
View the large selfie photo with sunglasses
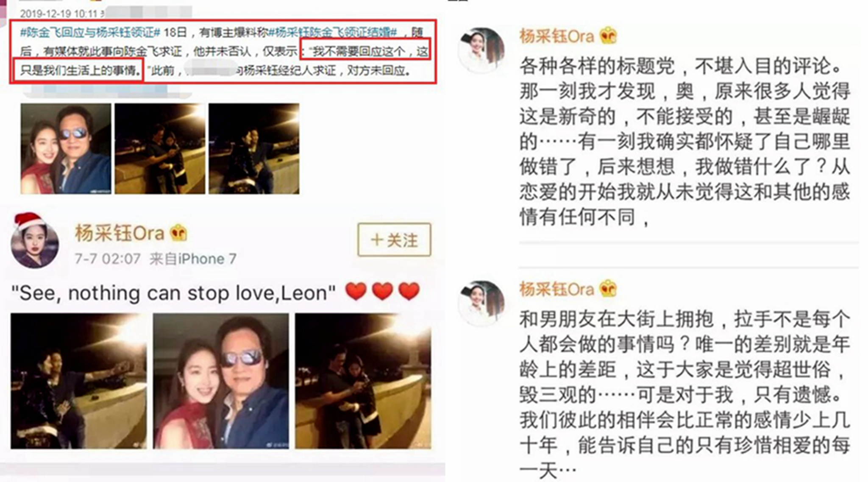pyautogui.click(x=221, y=381)
